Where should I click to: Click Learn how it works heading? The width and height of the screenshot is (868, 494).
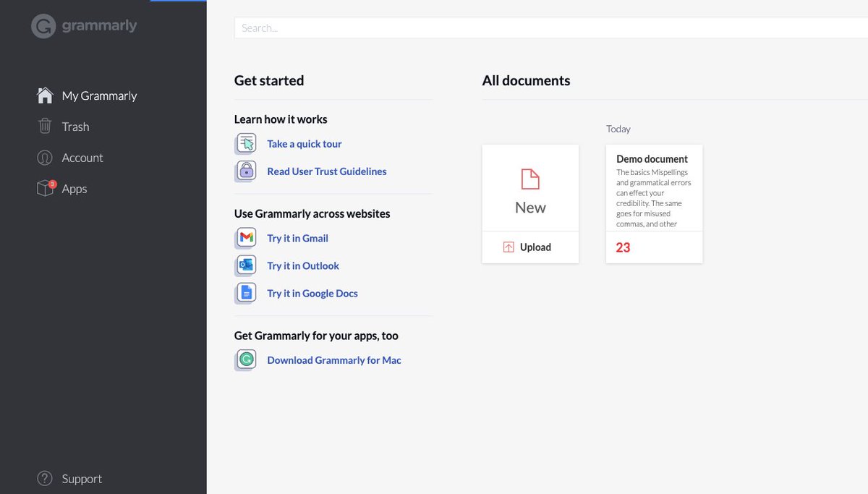(281, 119)
